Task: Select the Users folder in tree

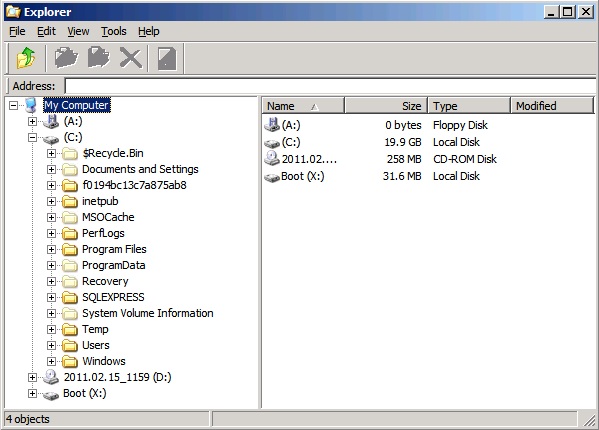Action: [x=96, y=345]
